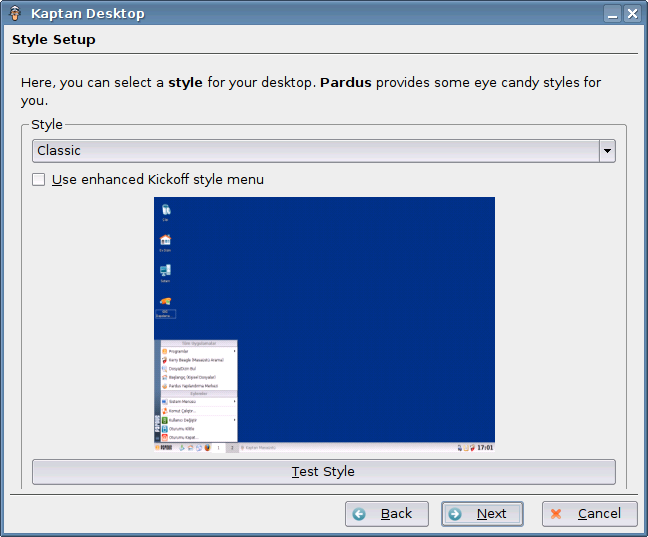Close the Kaptan Desktop window
The height and width of the screenshot is (537, 648).
(632, 14)
